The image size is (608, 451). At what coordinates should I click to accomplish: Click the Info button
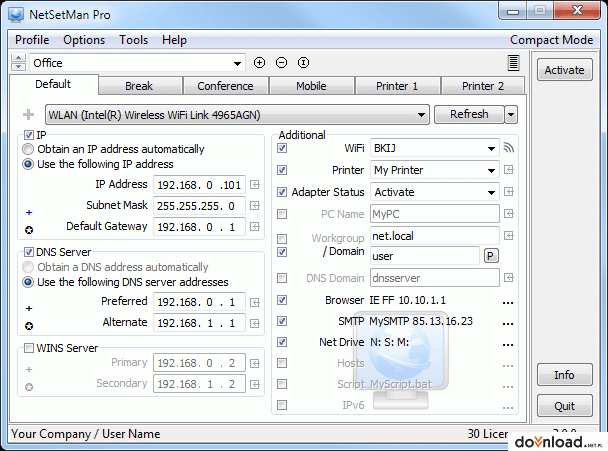[565, 375]
